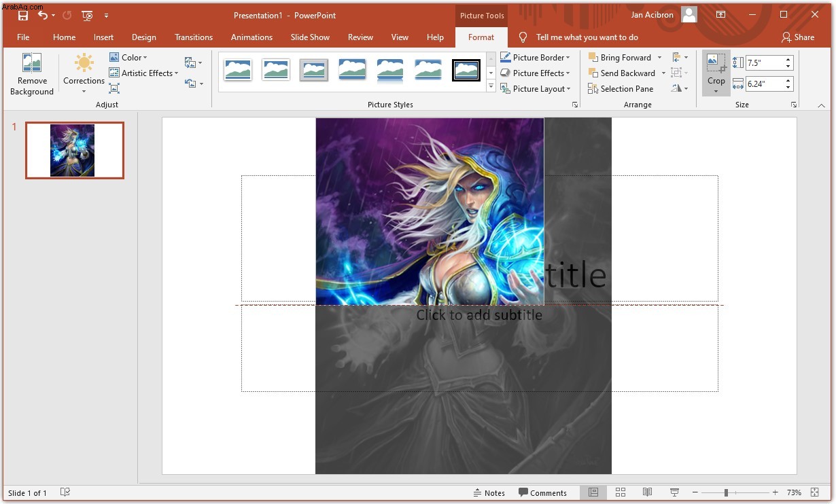Apply the second picture style thumbnail
836x504 pixels.
pyautogui.click(x=275, y=69)
